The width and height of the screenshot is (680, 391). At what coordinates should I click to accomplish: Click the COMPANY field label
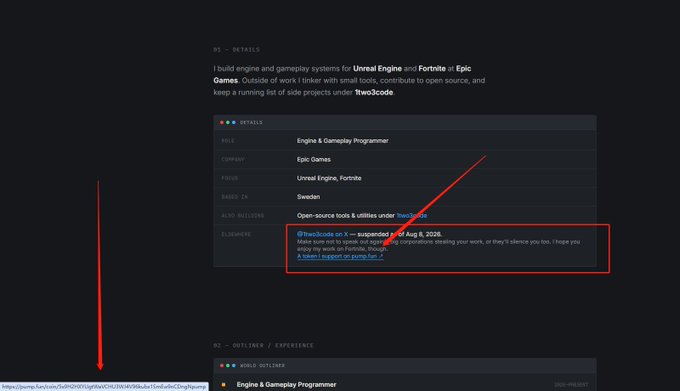pyautogui.click(x=233, y=160)
